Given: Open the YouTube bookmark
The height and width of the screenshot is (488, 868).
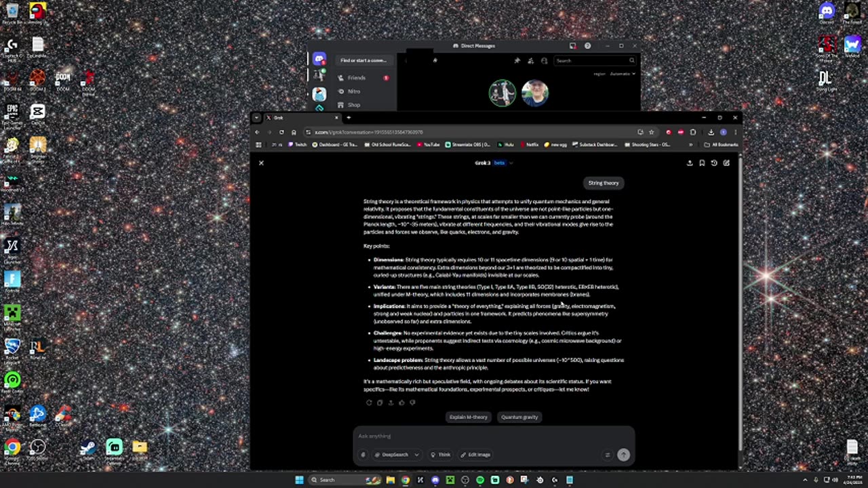Looking at the screenshot, I should click(x=429, y=144).
